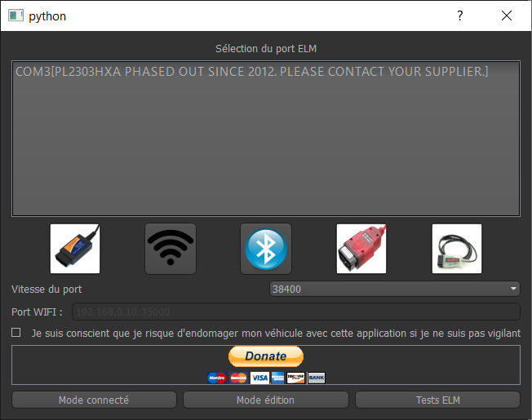Click the dropdown arrow beside 38400
Screen dimensions: 532x420
click(x=513, y=290)
